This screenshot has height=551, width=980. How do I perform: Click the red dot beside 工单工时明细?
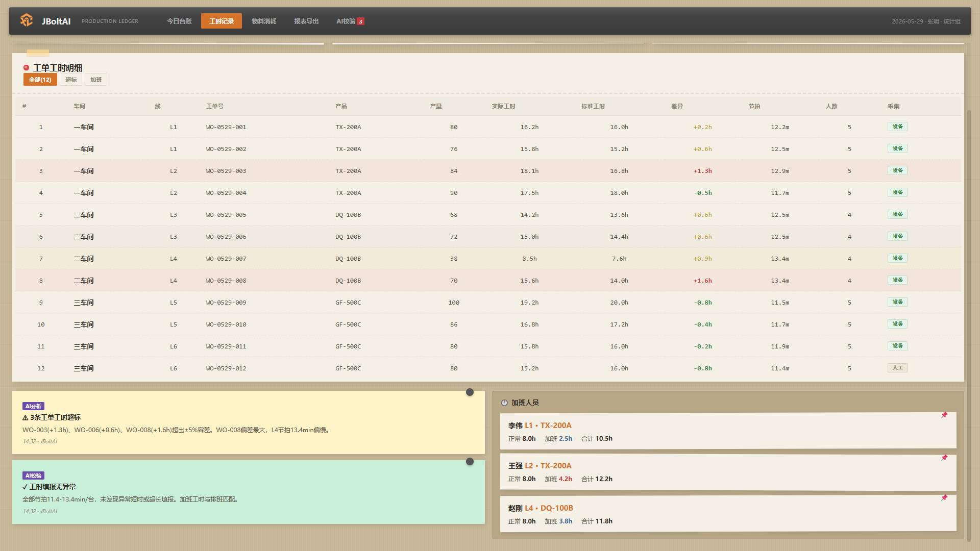click(x=26, y=68)
